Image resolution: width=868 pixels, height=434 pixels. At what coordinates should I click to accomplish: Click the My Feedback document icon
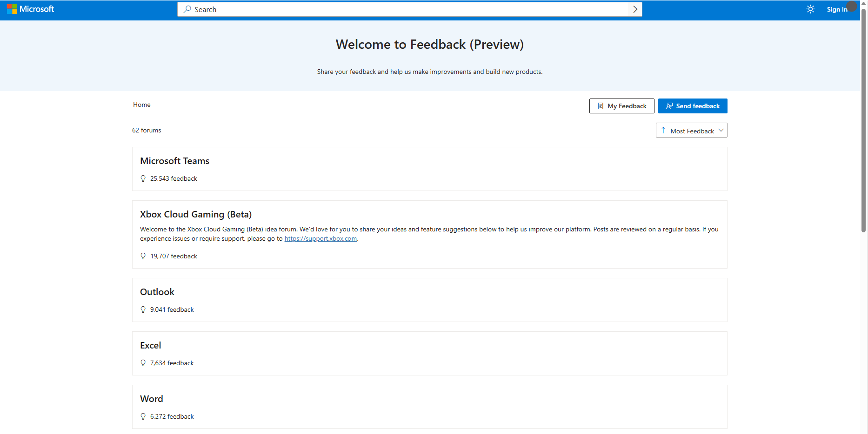601,106
